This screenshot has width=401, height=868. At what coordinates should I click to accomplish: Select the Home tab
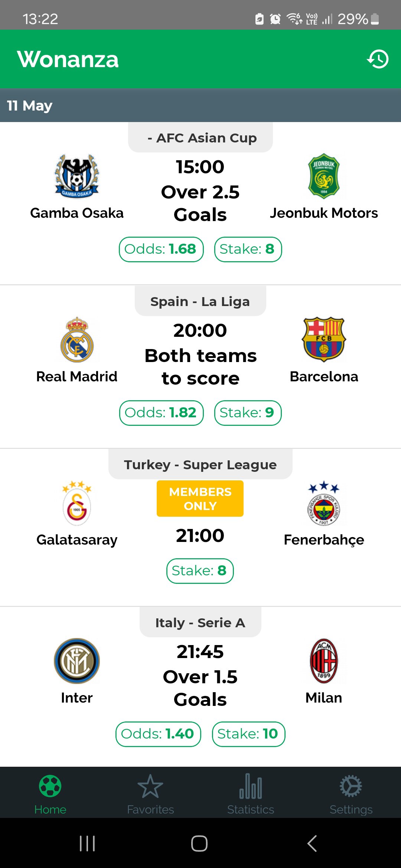coord(50,794)
